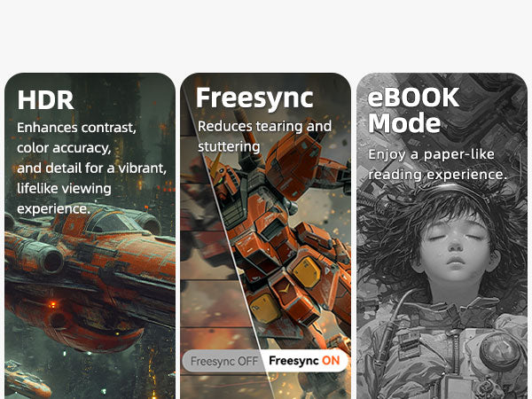Screen dimensions: 532x399
Task: Click the round glass dome on the spacesuit
Action: pyautogui.click(x=498, y=351)
